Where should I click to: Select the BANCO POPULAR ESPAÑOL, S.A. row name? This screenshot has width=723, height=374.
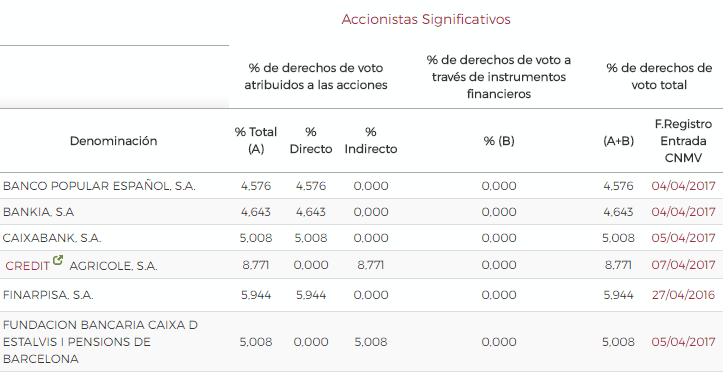pyautogui.click(x=99, y=186)
